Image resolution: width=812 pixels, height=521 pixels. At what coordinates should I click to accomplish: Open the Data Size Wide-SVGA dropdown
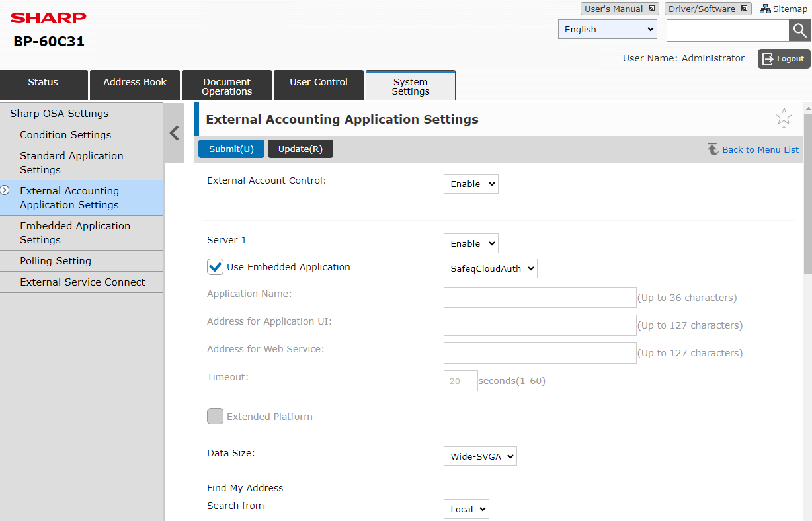tap(479, 457)
